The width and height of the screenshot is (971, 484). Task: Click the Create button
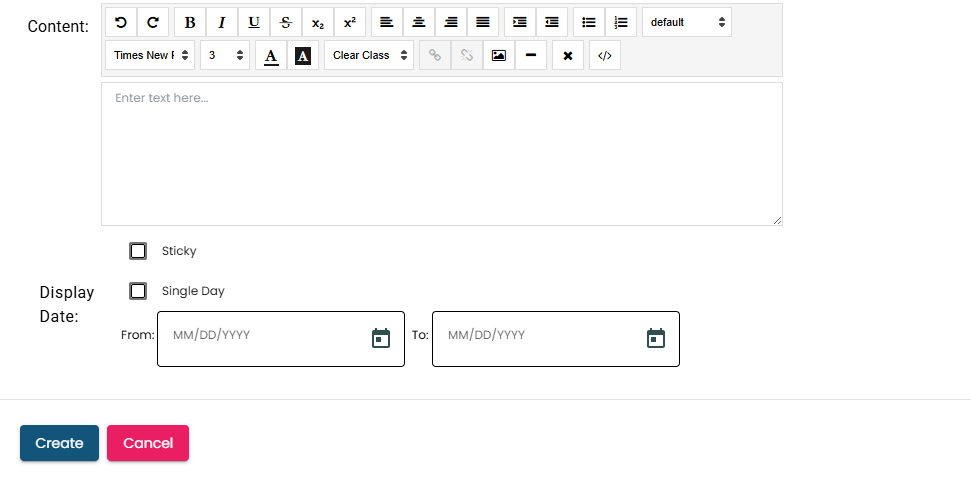coord(59,443)
